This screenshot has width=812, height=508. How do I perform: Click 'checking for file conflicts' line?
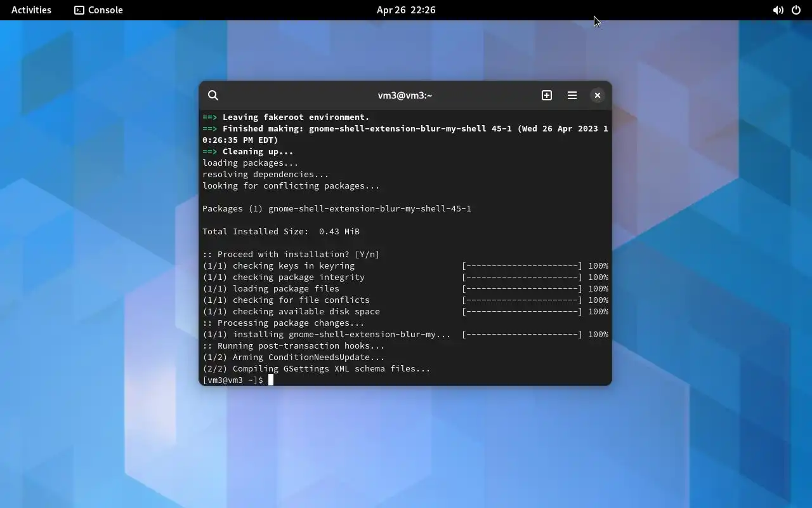coord(405,300)
